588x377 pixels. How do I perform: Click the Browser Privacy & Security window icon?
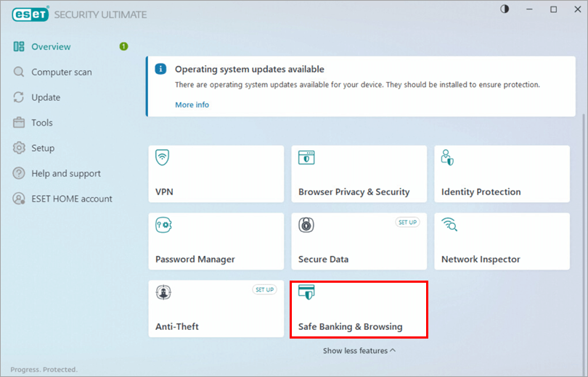306,157
